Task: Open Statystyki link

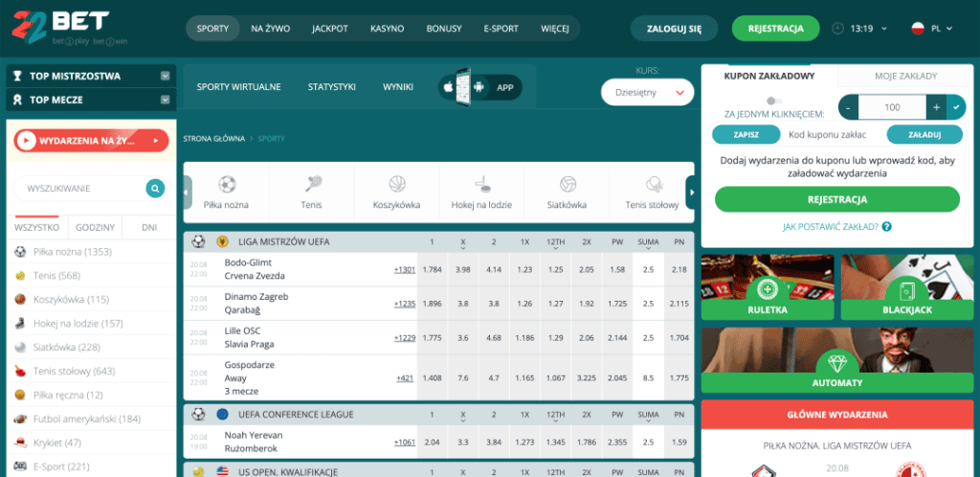Action: [332, 87]
